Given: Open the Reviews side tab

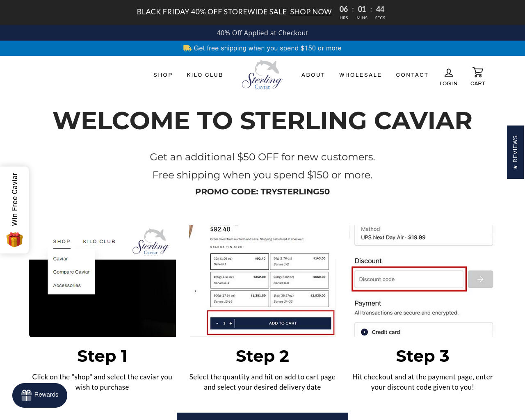Looking at the screenshot, I should [x=516, y=152].
